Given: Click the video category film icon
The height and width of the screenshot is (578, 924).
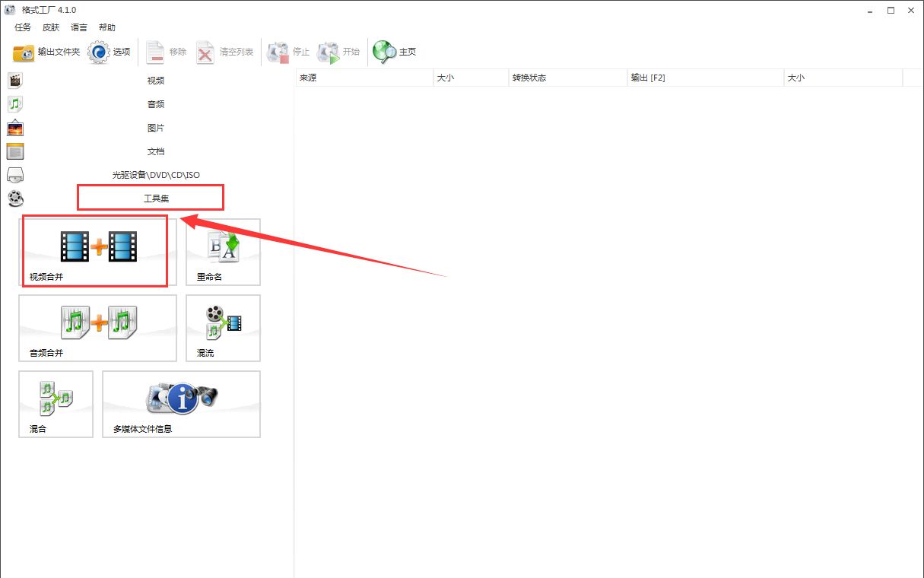Looking at the screenshot, I should point(15,81).
